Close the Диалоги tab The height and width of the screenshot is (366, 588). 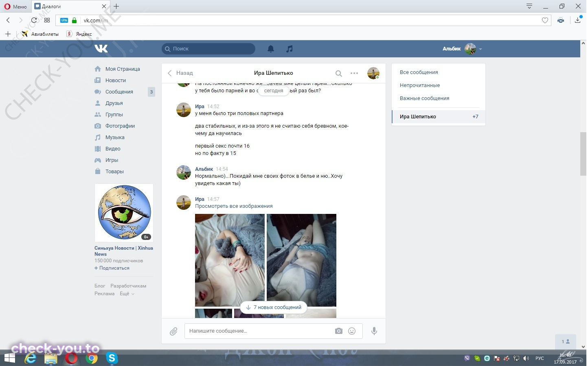pos(104,7)
